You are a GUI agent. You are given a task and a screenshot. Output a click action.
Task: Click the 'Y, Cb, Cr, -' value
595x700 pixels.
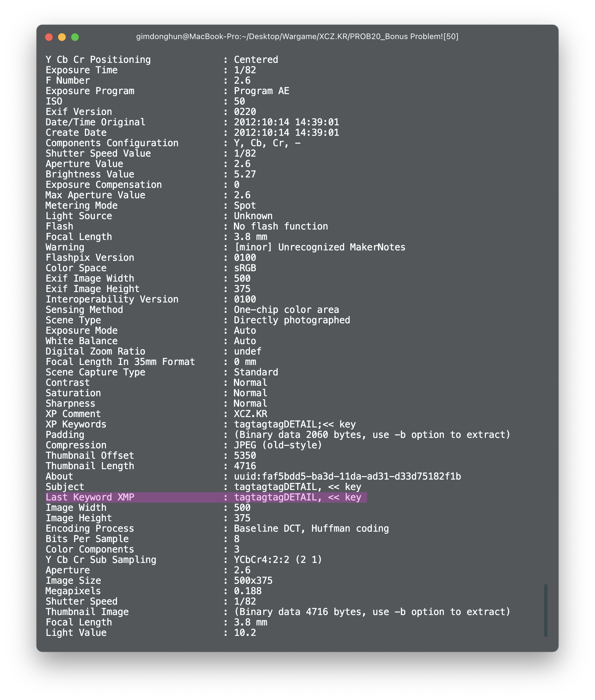coord(267,143)
